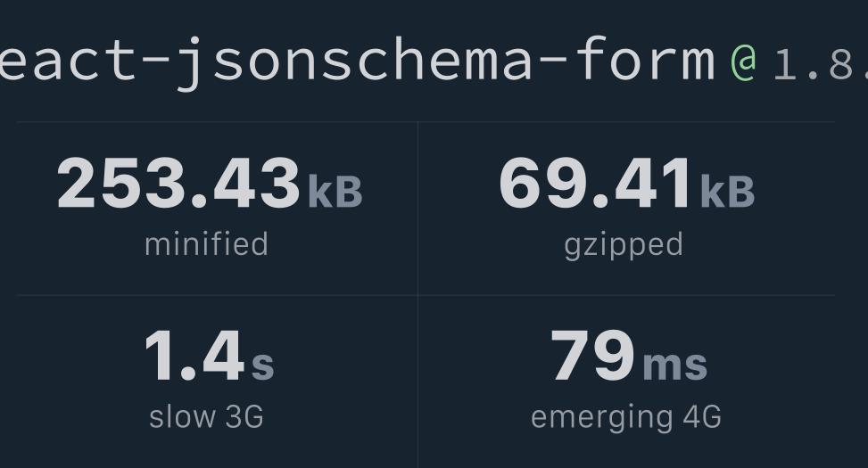Click the word form in the package name
This screenshot has width=868, height=468.
tap(646, 58)
